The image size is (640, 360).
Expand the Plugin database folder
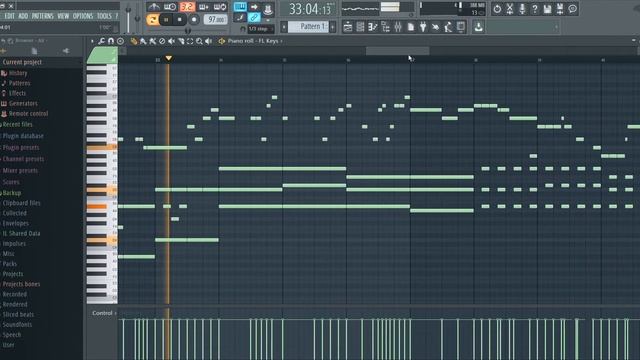pos(23,136)
